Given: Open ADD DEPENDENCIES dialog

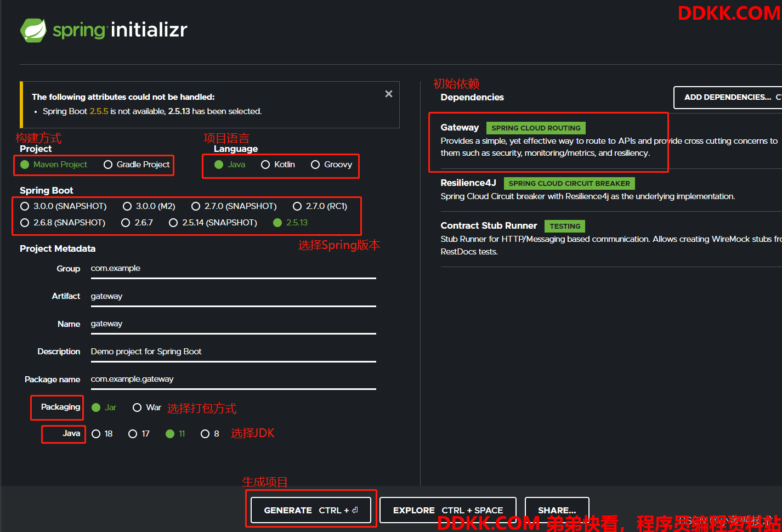Looking at the screenshot, I should tap(728, 97).
